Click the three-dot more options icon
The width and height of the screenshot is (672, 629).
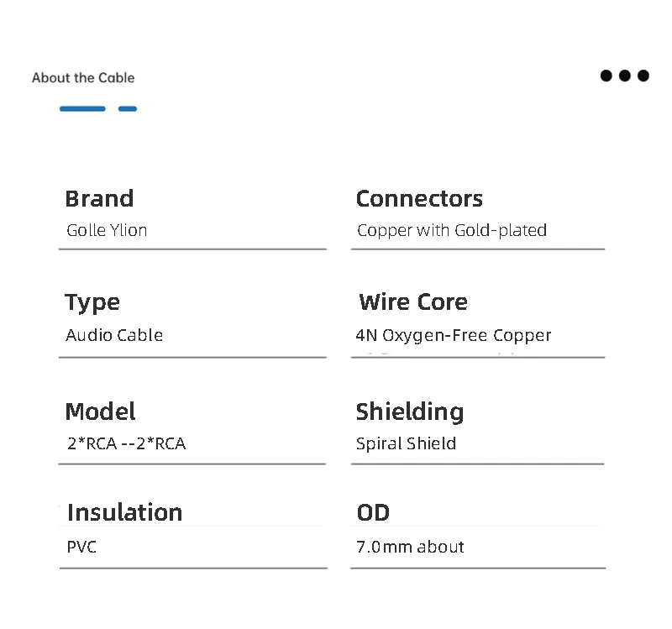click(624, 76)
